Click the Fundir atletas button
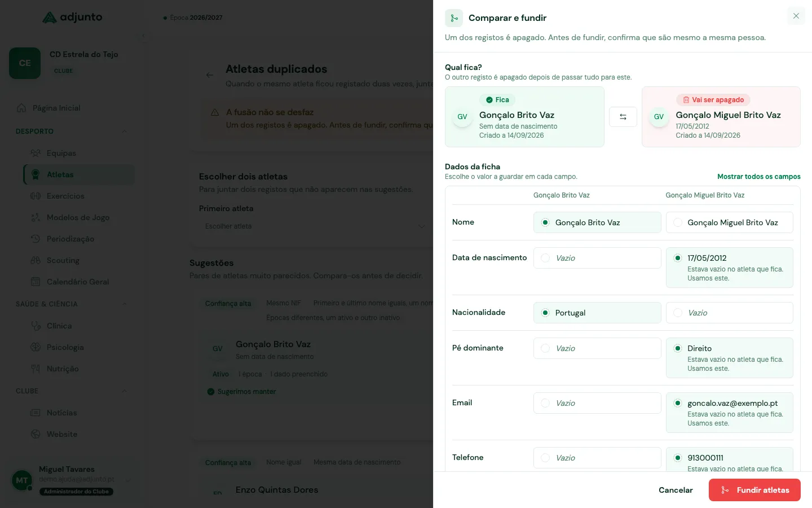The image size is (812, 508). point(754,490)
